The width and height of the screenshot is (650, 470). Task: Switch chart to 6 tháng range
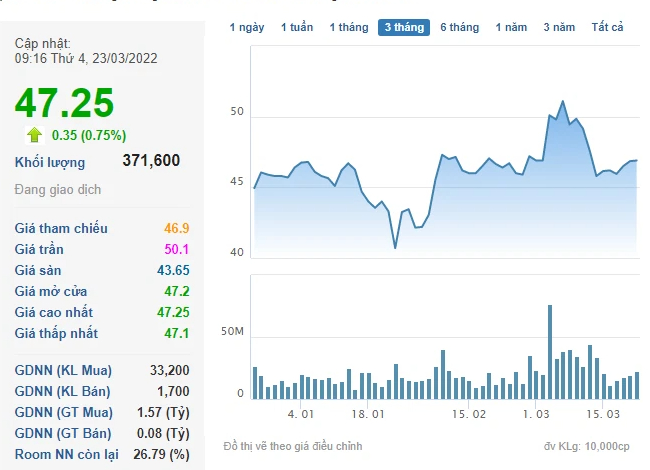pyautogui.click(x=459, y=27)
